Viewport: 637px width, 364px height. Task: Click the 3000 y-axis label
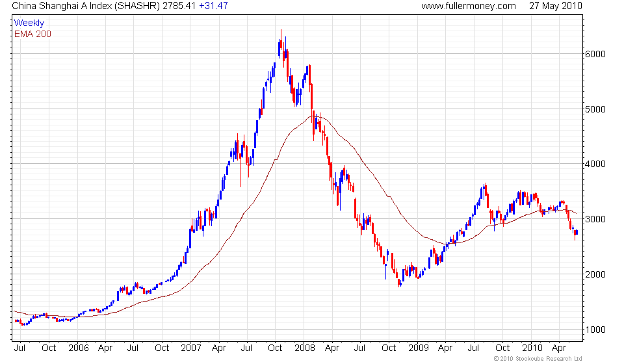[595, 220]
